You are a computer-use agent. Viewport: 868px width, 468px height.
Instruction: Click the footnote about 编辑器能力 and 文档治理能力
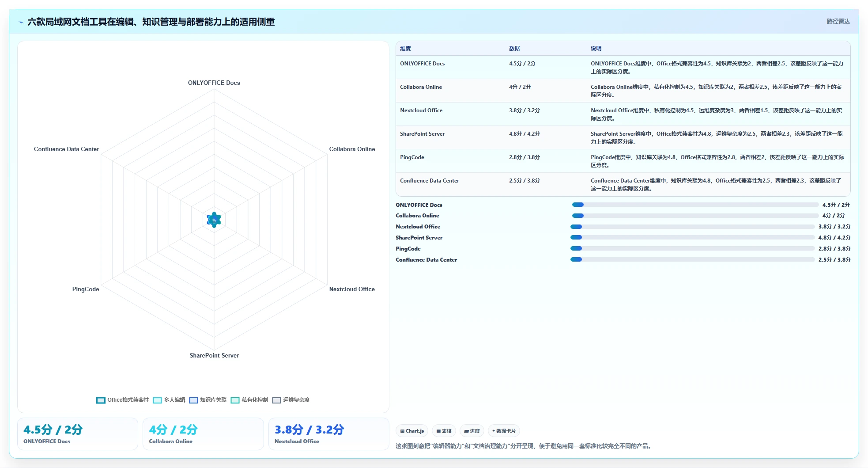coord(524,446)
